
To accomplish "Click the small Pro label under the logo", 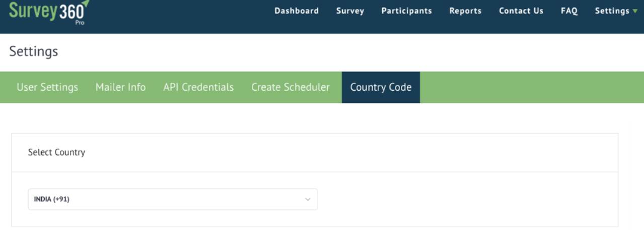I will 80,23.
